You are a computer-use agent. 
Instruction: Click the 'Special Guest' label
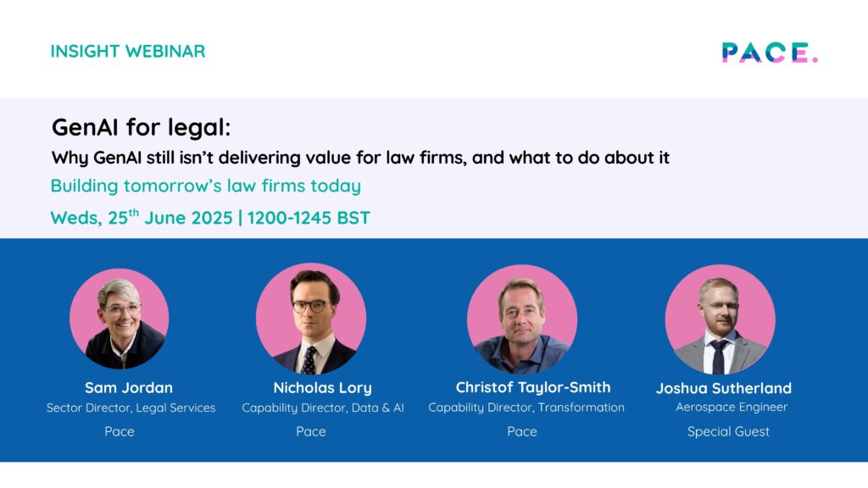728,431
